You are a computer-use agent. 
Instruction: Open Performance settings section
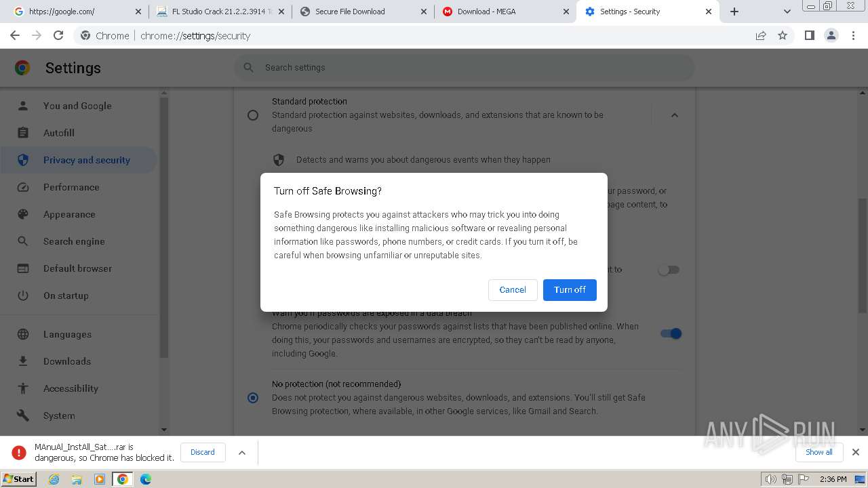(x=71, y=187)
